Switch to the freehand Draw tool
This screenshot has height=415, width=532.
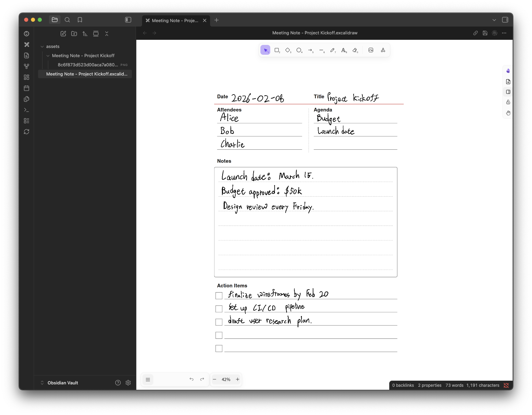(x=333, y=50)
